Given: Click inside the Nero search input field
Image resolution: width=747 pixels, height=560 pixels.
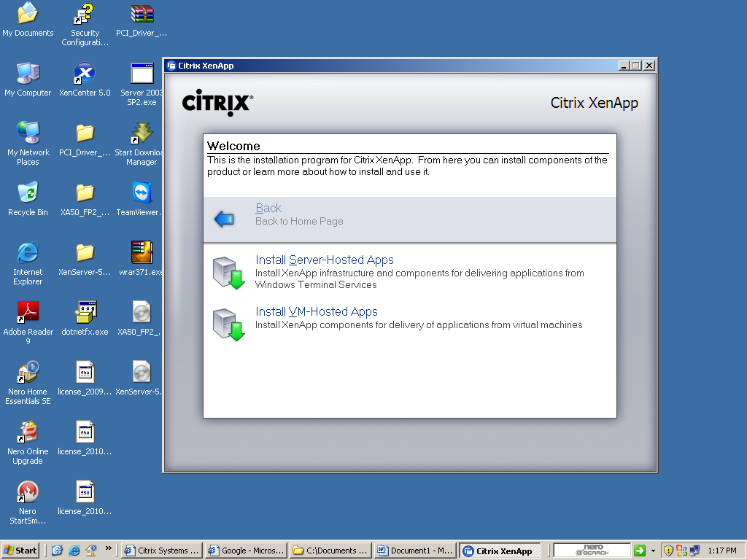Looking at the screenshot, I should click(591, 550).
